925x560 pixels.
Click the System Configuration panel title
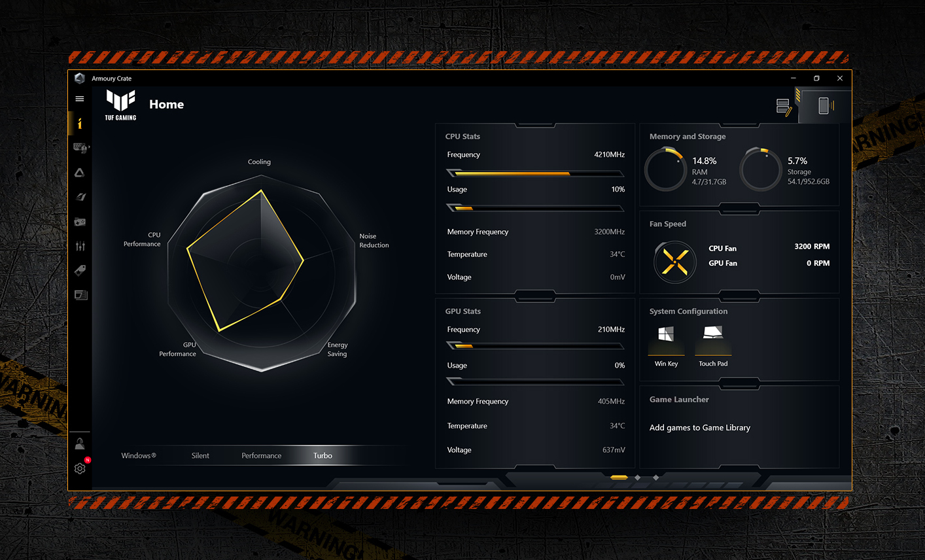(688, 311)
